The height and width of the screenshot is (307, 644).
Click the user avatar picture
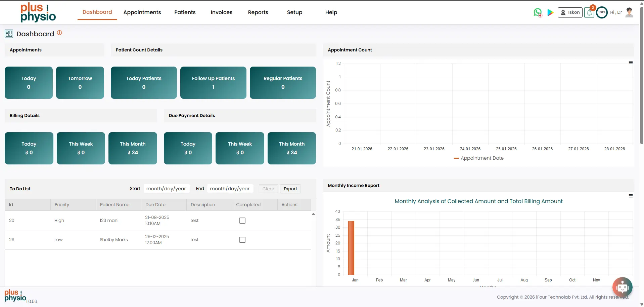point(629,12)
